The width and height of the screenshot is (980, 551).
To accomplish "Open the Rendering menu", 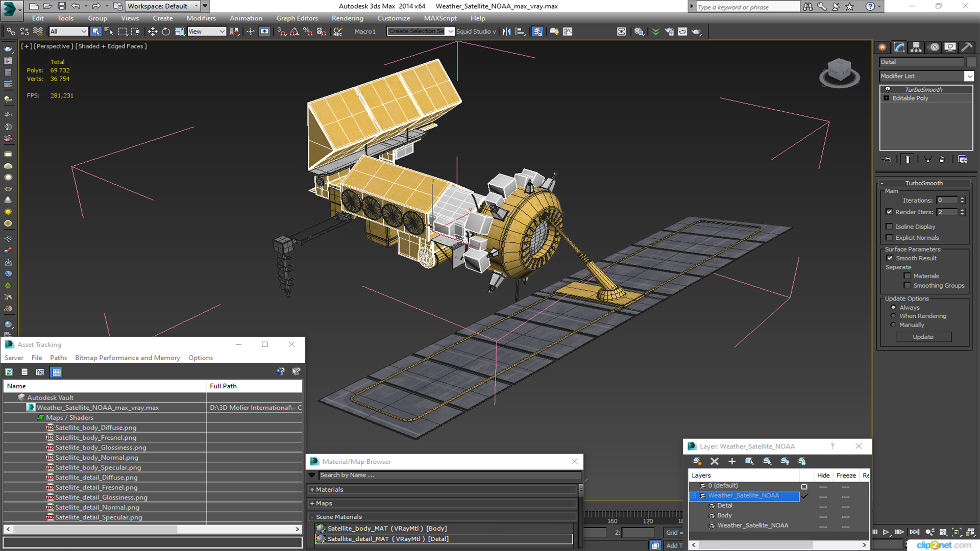I will [347, 18].
